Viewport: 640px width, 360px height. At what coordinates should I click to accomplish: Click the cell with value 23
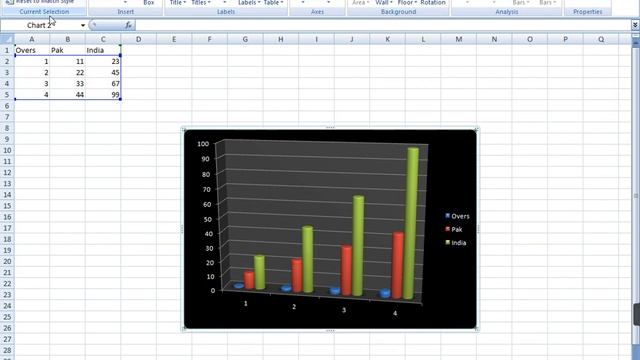click(103, 61)
